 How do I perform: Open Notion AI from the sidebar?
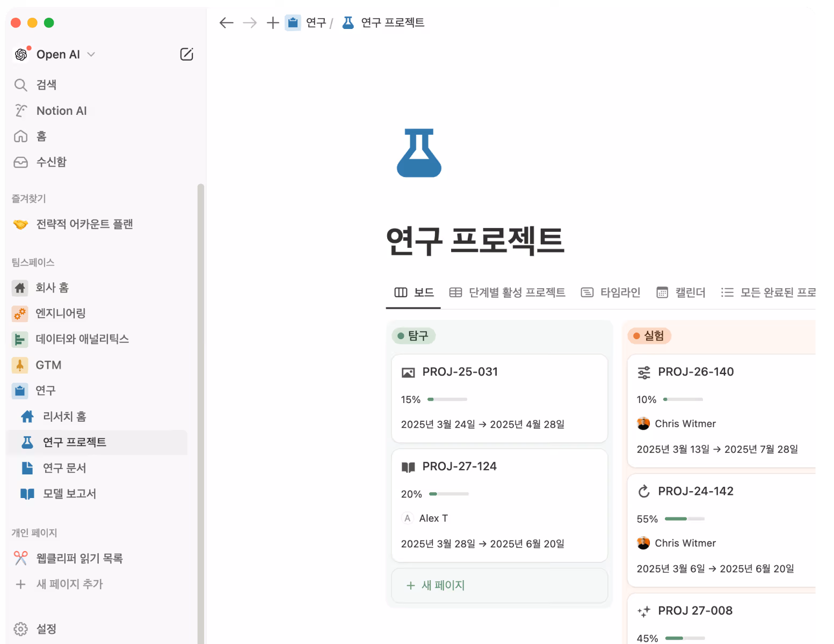(x=61, y=111)
